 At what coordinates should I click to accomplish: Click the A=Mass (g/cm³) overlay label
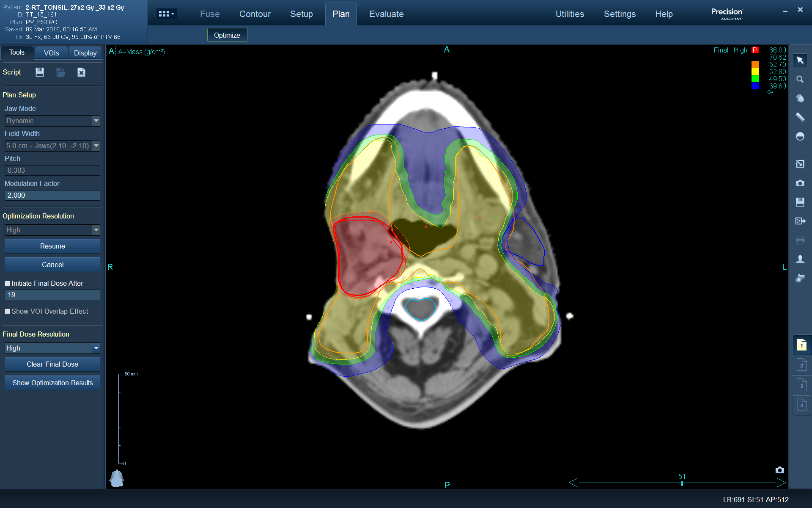coord(142,52)
